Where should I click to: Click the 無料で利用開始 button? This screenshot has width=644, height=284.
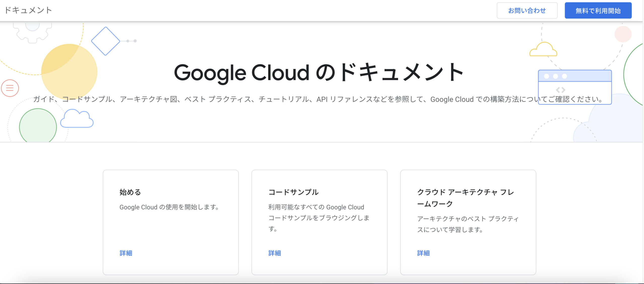(598, 11)
